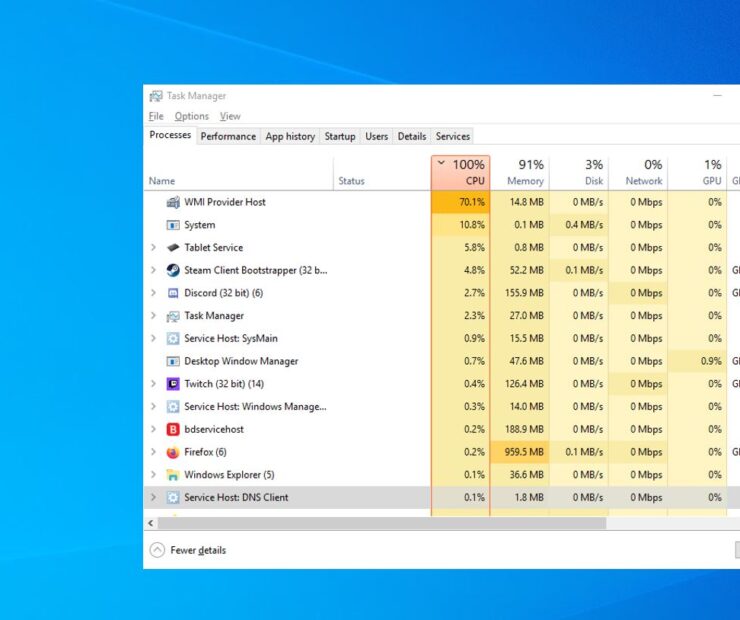Click the Service Host: SysMain gear icon
This screenshot has height=620, width=740.
click(x=173, y=338)
